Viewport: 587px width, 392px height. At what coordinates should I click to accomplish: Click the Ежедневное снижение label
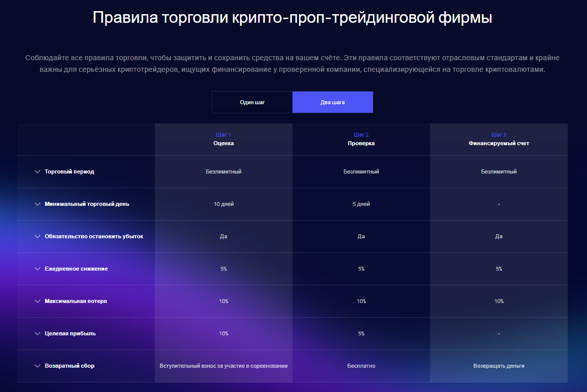[76, 269]
